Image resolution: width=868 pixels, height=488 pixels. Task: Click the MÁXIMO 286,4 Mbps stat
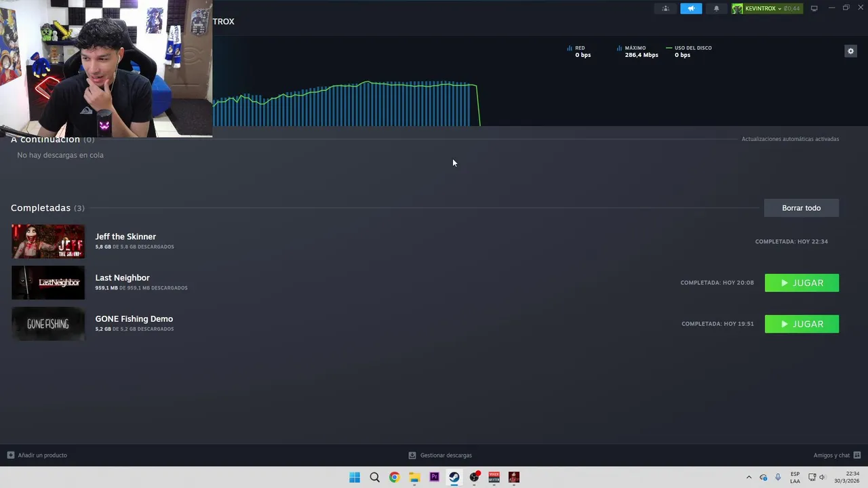click(x=638, y=52)
